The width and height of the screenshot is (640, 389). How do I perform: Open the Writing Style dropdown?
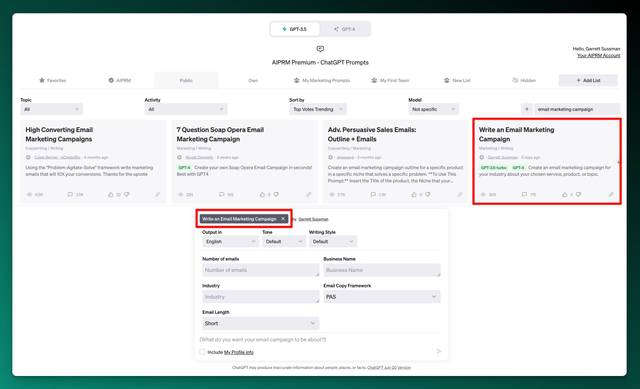pyautogui.click(x=333, y=242)
